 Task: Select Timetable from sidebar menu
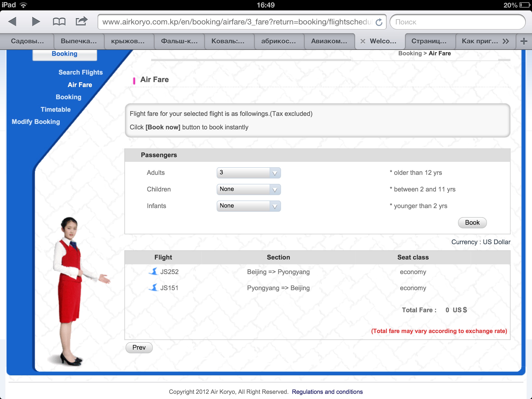[56, 109]
